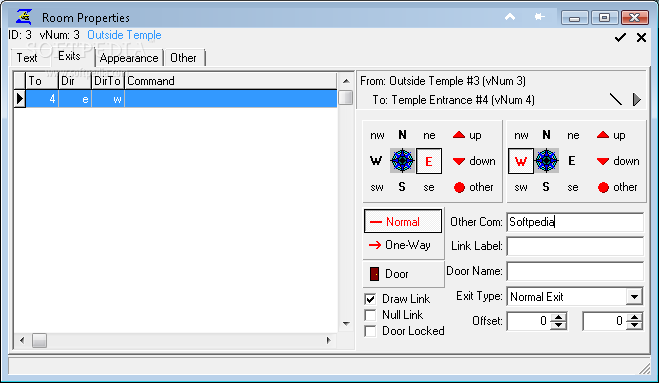The image size is (659, 383).
Task: Choose up in the To direction panel
Action: (x=611, y=135)
